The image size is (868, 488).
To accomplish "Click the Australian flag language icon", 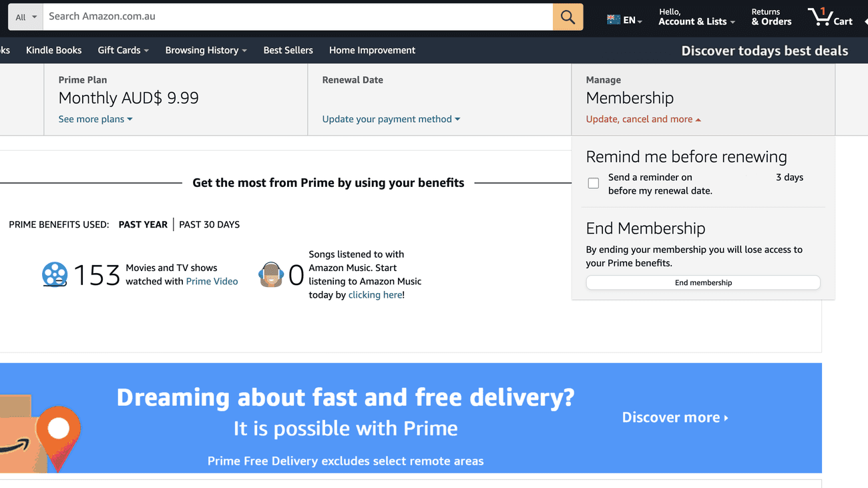I will (614, 19).
